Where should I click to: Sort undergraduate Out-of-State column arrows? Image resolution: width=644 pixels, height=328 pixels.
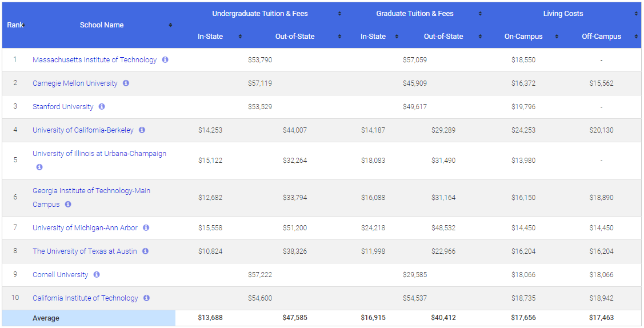pyautogui.click(x=339, y=37)
